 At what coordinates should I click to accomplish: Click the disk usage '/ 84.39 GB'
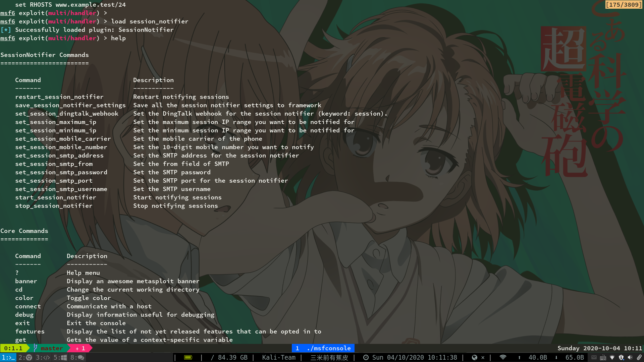(229, 358)
